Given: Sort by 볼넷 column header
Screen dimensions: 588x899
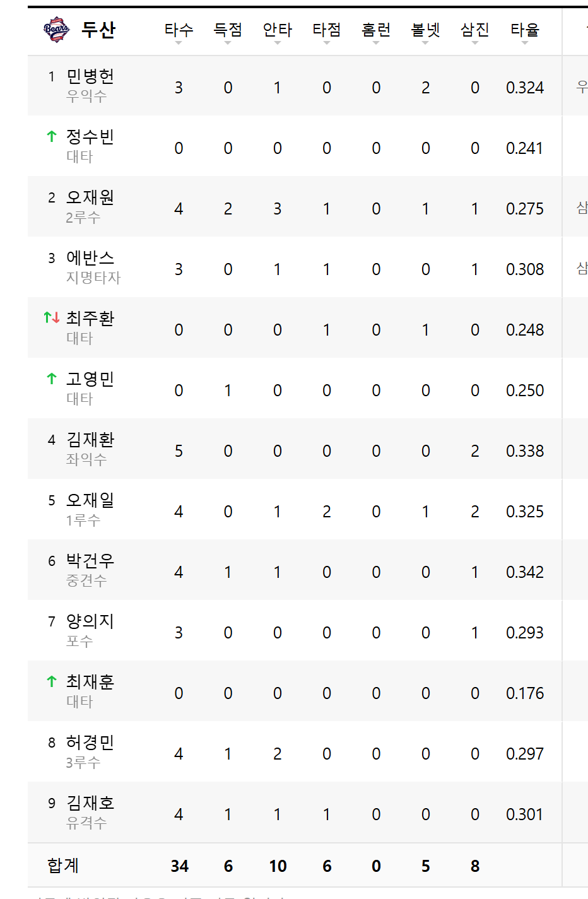Looking at the screenshot, I should [426, 30].
